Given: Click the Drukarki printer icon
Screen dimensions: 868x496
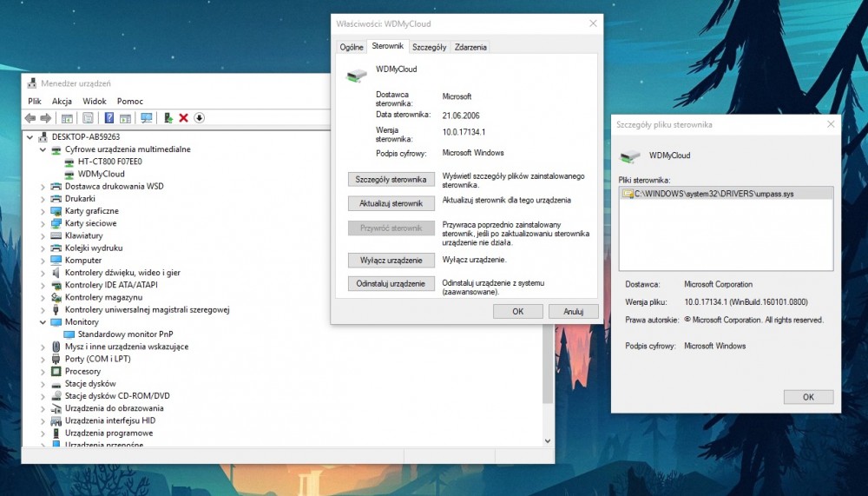Looking at the screenshot, I should (x=56, y=198).
